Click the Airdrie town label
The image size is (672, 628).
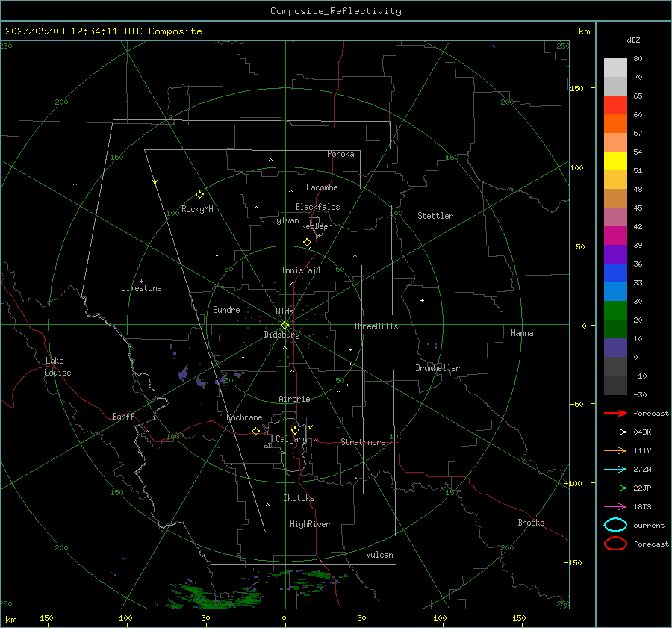[x=294, y=399]
